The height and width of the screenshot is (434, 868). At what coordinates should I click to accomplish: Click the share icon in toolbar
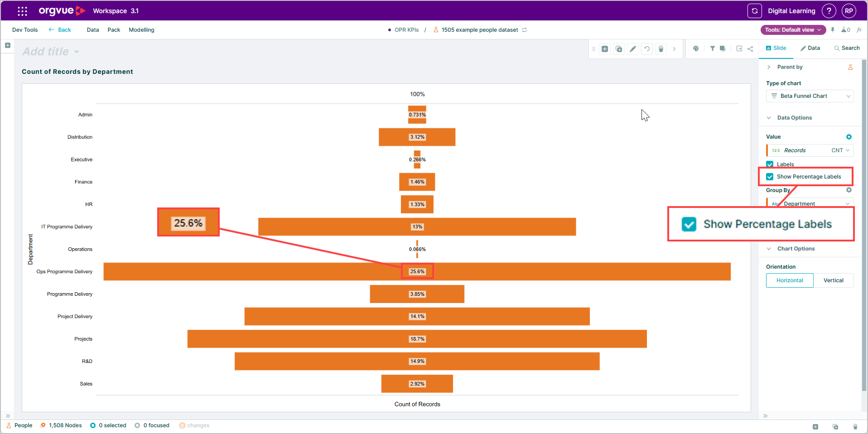(x=750, y=48)
